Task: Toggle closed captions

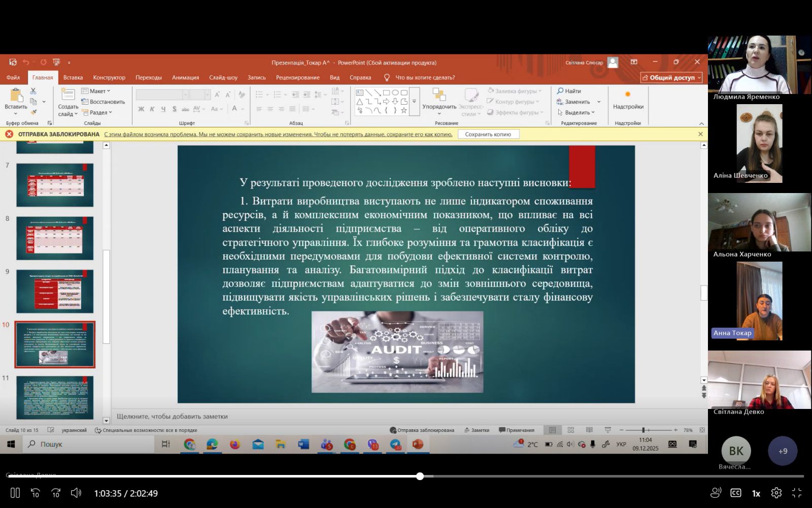Action: click(x=735, y=493)
